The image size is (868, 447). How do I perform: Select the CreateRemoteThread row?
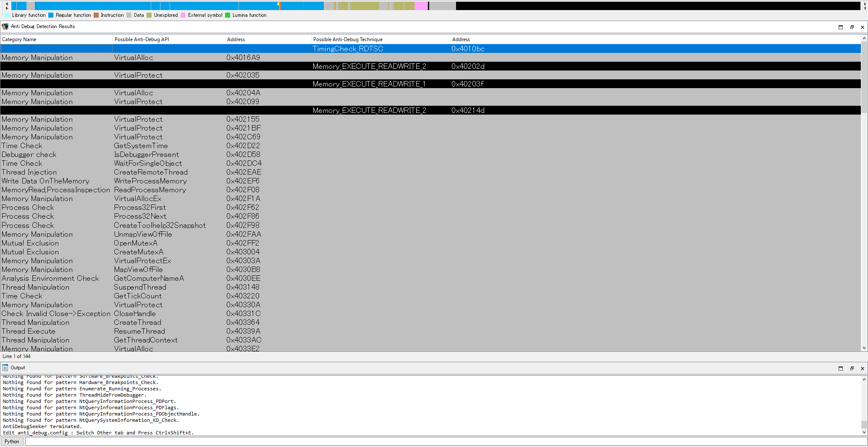[430, 172]
